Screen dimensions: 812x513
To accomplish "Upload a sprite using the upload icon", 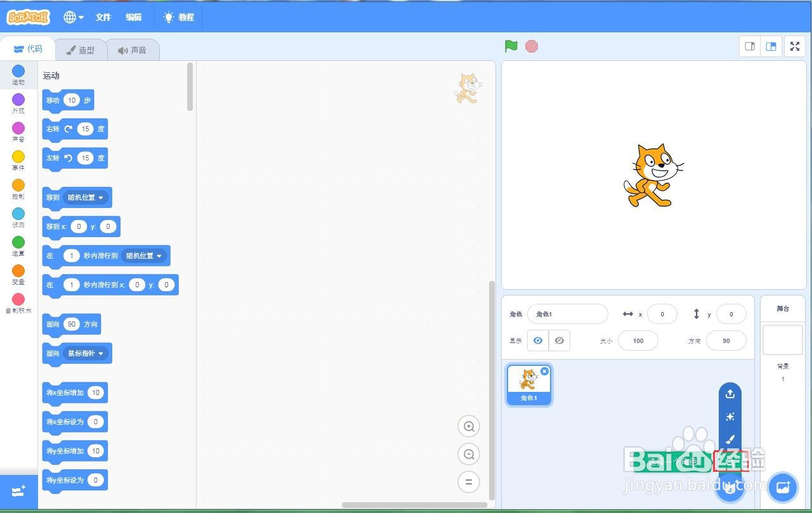I will (x=730, y=394).
